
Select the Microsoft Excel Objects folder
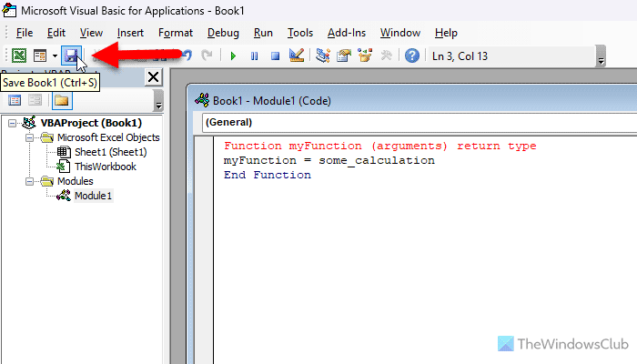(x=108, y=137)
